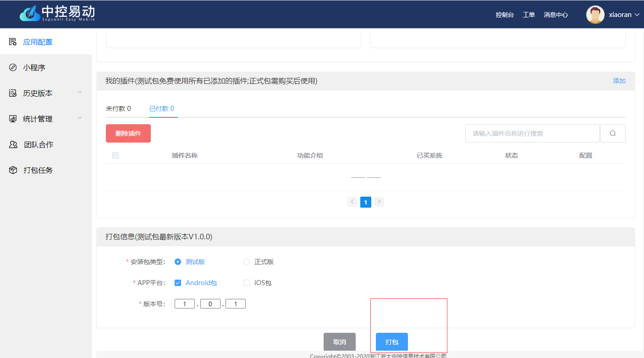Focus the plugin name search field
This screenshot has width=644, height=358.
pyautogui.click(x=533, y=133)
